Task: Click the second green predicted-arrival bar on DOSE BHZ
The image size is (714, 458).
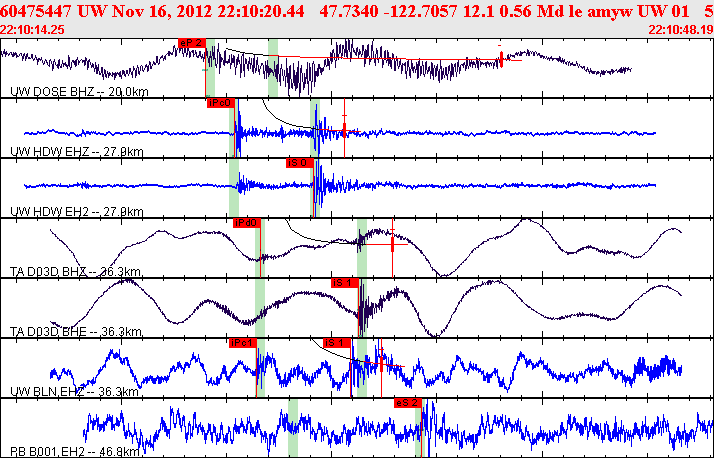Action: [x=273, y=68]
